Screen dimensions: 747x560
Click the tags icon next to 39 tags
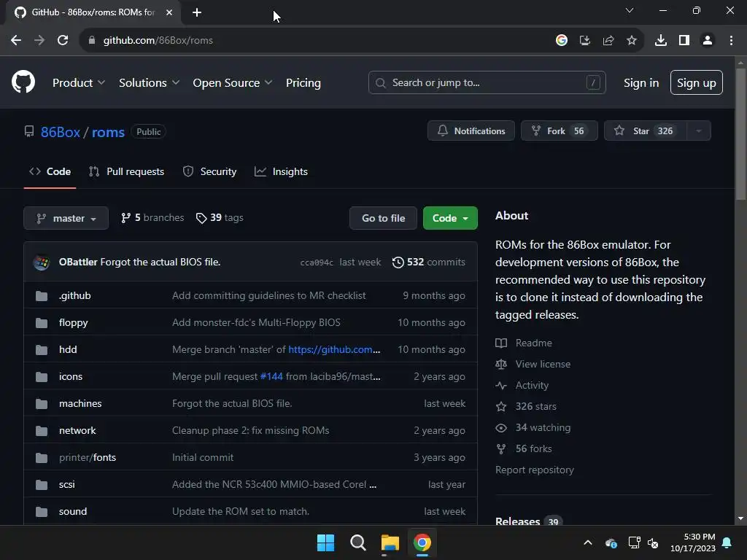pyautogui.click(x=201, y=218)
